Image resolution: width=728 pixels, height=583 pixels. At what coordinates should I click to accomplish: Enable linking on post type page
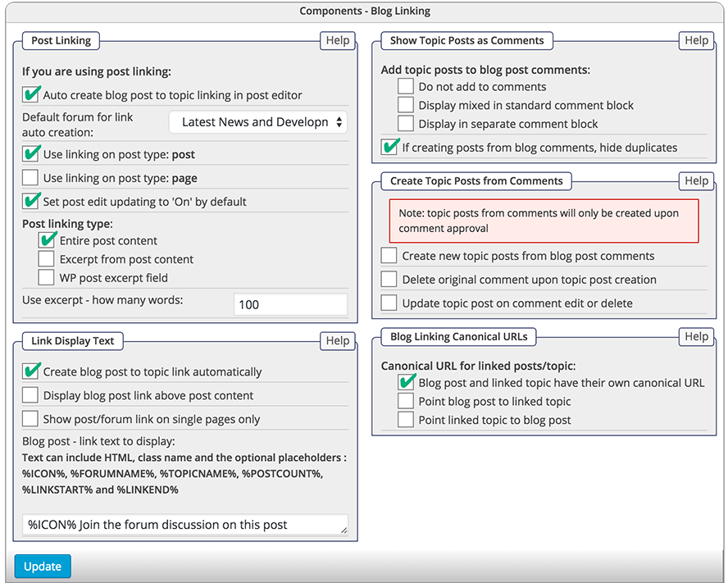tap(31, 178)
